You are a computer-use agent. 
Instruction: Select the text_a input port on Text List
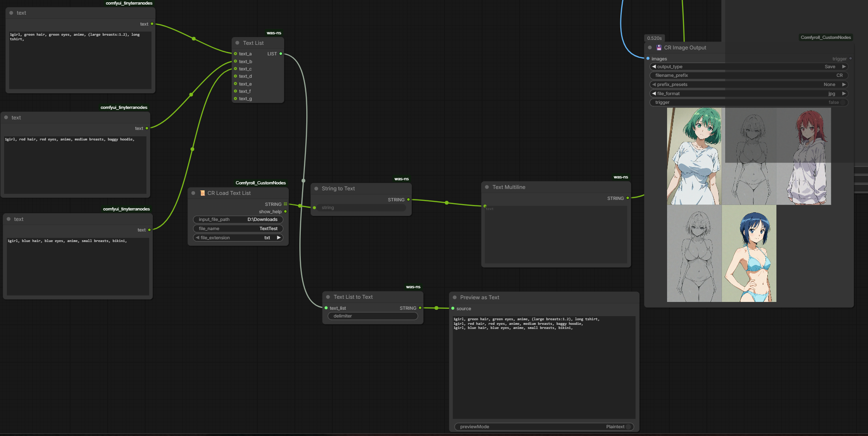pyautogui.click(x=235, y=54)
